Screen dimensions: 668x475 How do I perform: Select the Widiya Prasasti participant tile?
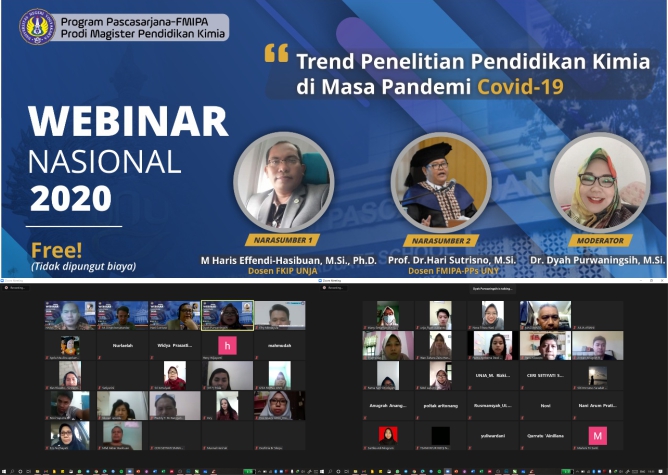pyautogui.click(x=174, y=345)
